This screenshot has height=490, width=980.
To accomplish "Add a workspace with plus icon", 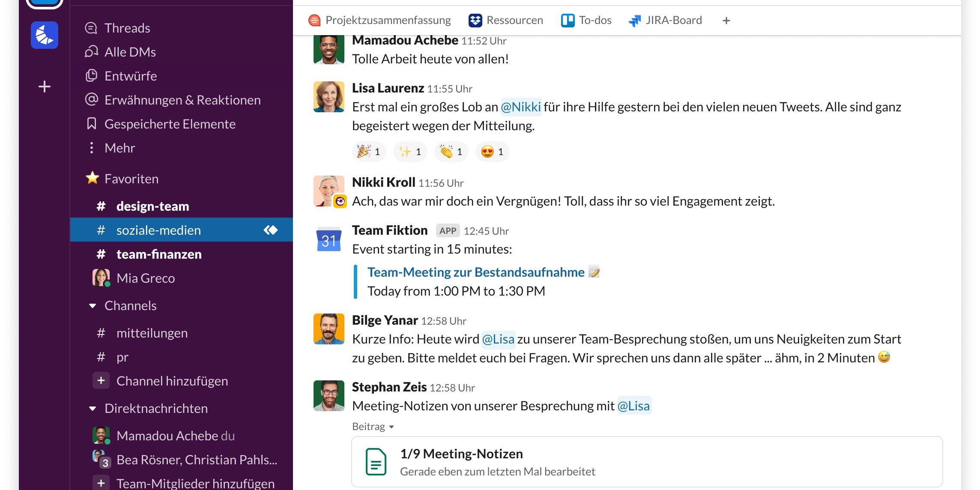I will 44,87.
